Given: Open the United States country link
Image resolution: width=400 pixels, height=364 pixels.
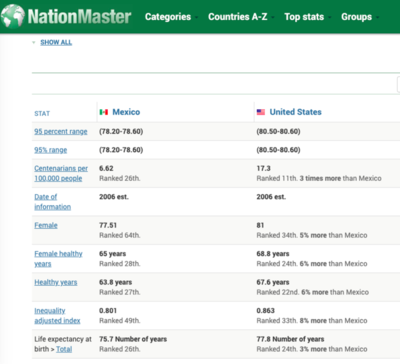Looking at the screenshot, I should pos(295,112).
